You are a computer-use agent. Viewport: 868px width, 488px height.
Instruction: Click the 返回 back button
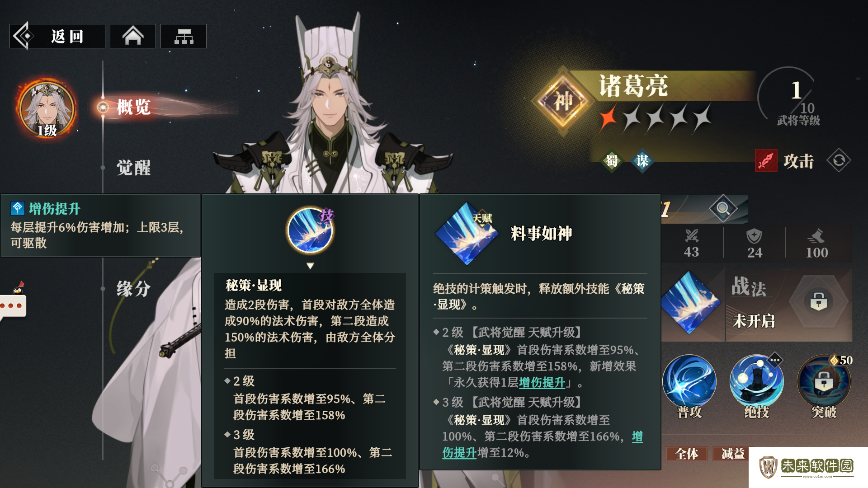[57, 36]
